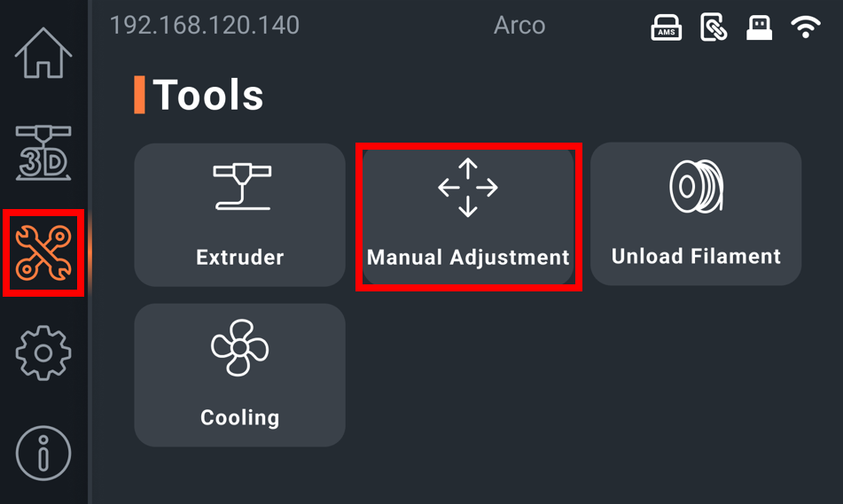This screenshot has height=504, width=843.
Task: Click the extruder nozzle icon
Action: pyautogui.click(x=241, y=187)
